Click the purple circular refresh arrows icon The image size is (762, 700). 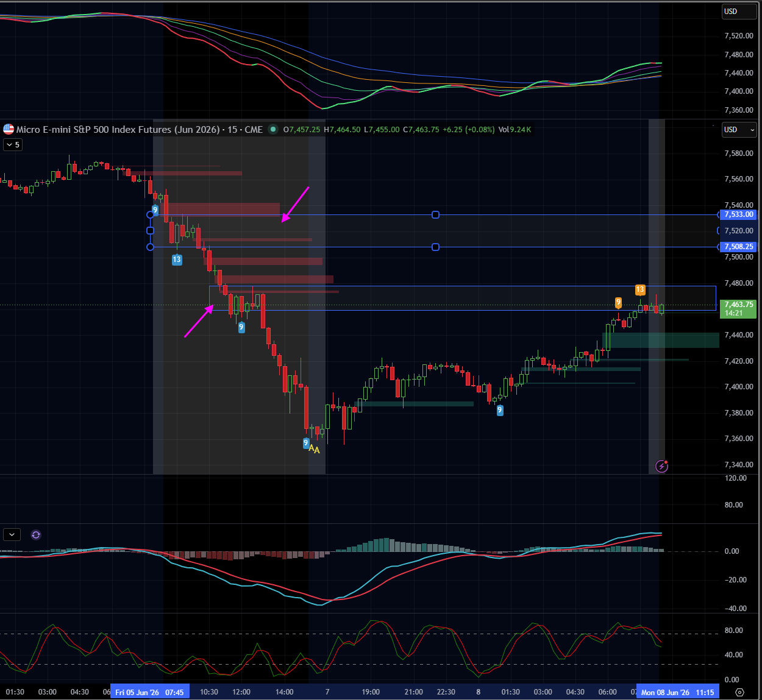point(36,534)
